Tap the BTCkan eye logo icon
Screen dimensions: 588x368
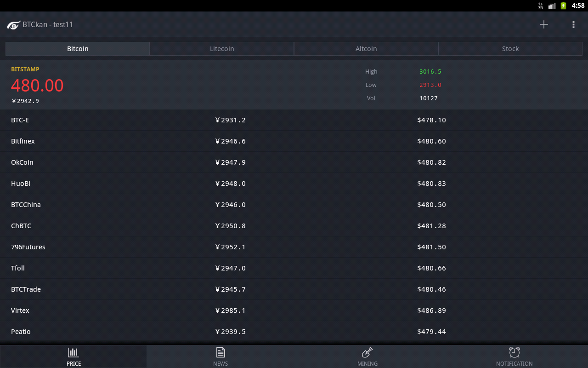click(x=14, y=25)
